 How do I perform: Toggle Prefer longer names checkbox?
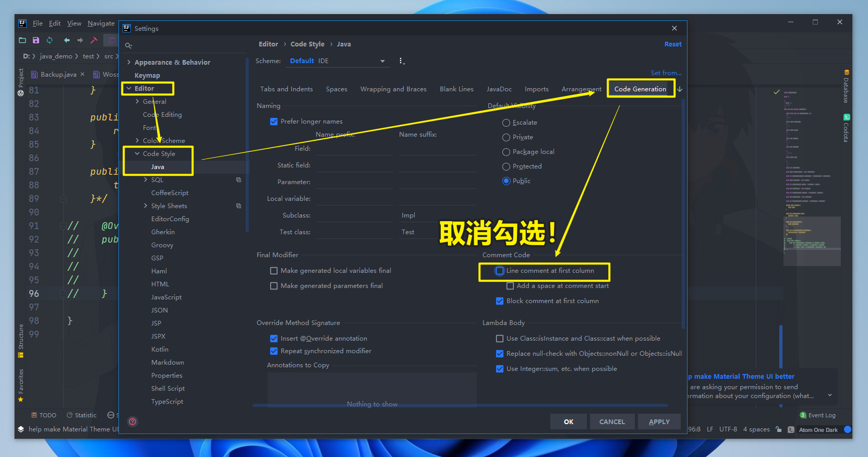coord(274,122)
